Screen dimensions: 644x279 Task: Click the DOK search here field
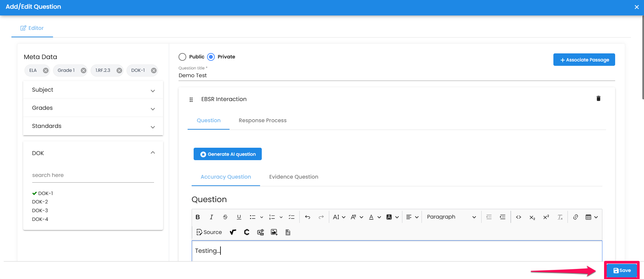[93, 175]
